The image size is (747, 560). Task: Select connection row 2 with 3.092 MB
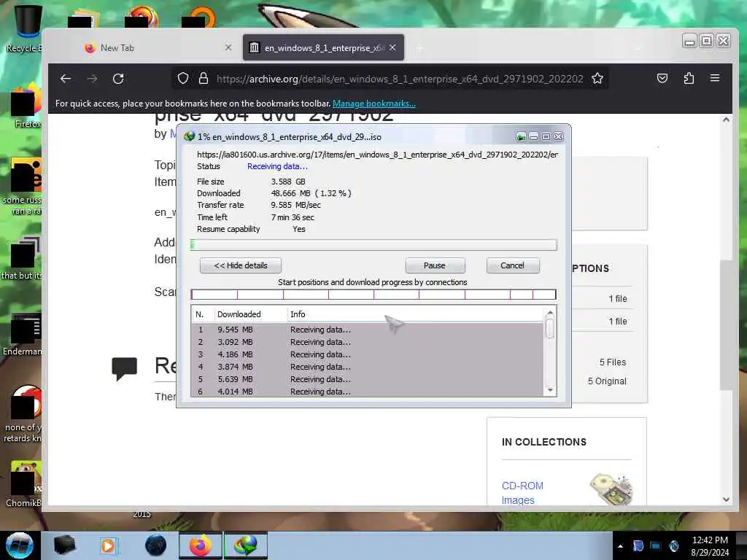tap(367, 342)
